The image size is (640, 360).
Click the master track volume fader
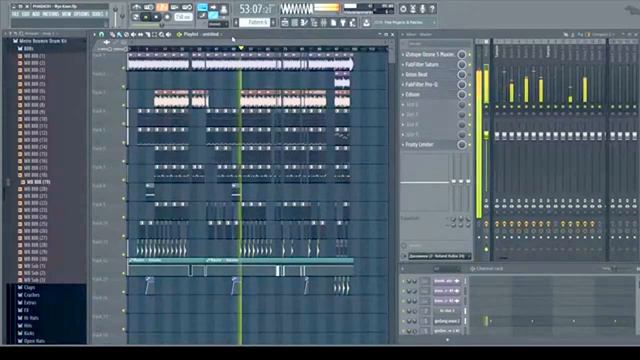tap(486, 135)
